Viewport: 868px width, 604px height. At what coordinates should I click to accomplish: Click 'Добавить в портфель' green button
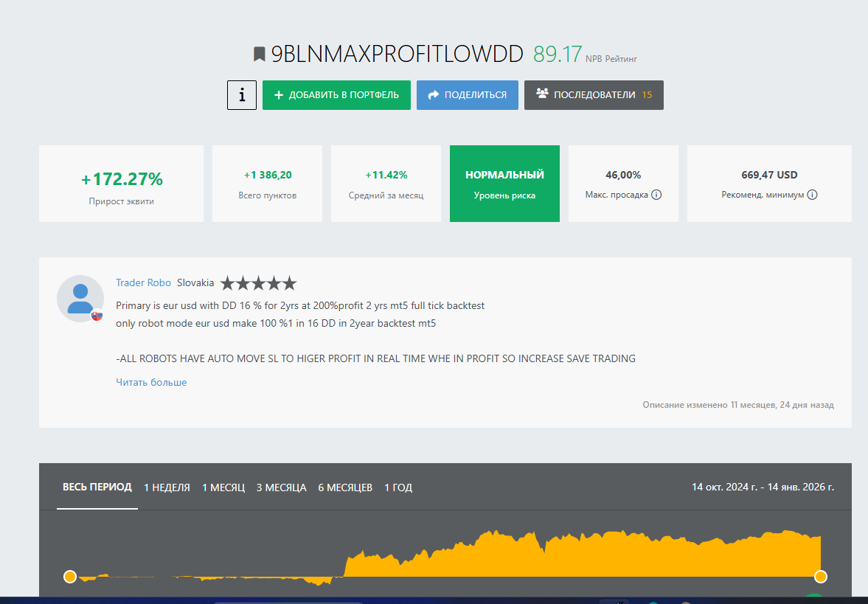coord(336,95)
